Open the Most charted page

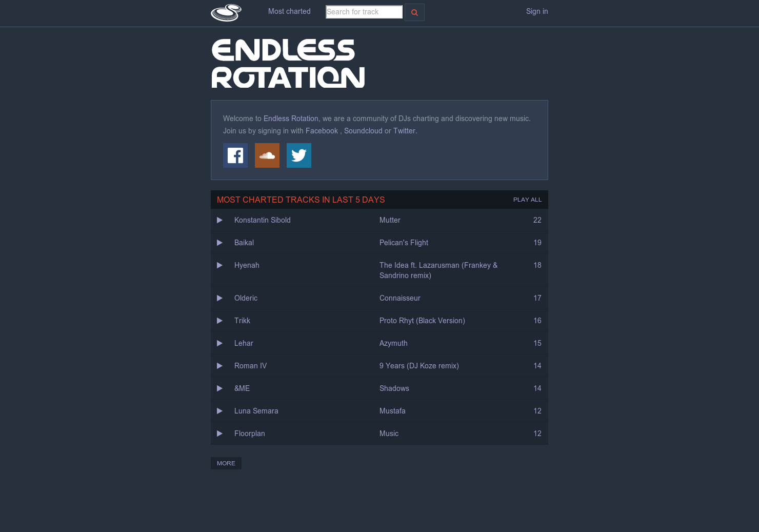pos(289,11)
